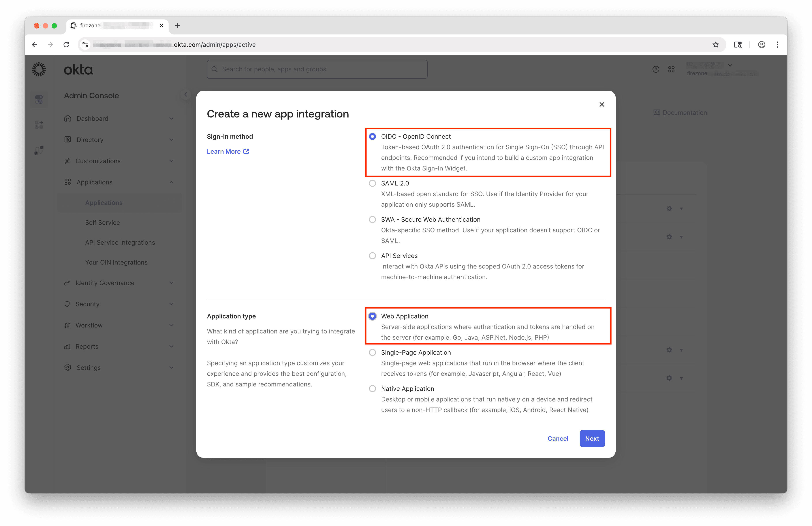
Task: Click inside the people search field
Action: pos(317,69)
